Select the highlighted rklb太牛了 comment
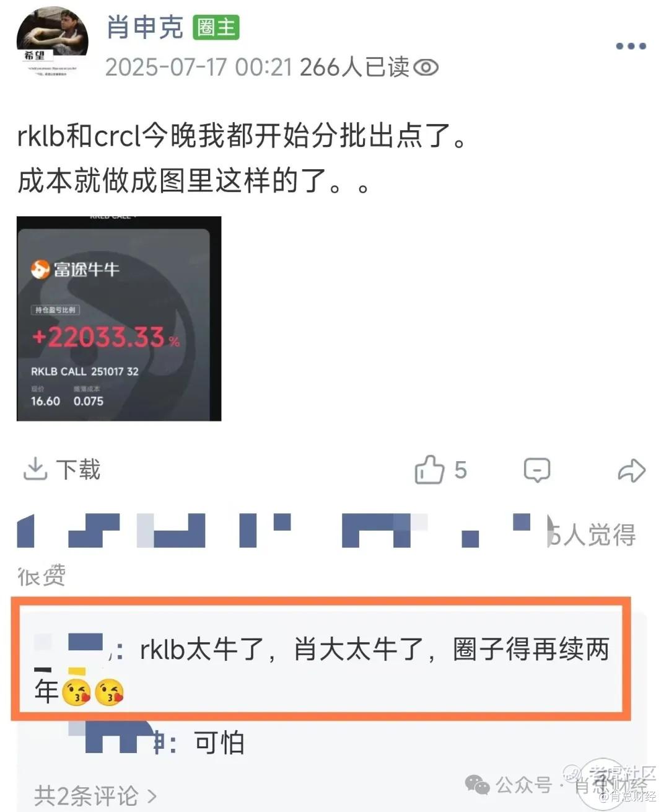This screenshot has width=669, height=812. (x=321, y=658)
